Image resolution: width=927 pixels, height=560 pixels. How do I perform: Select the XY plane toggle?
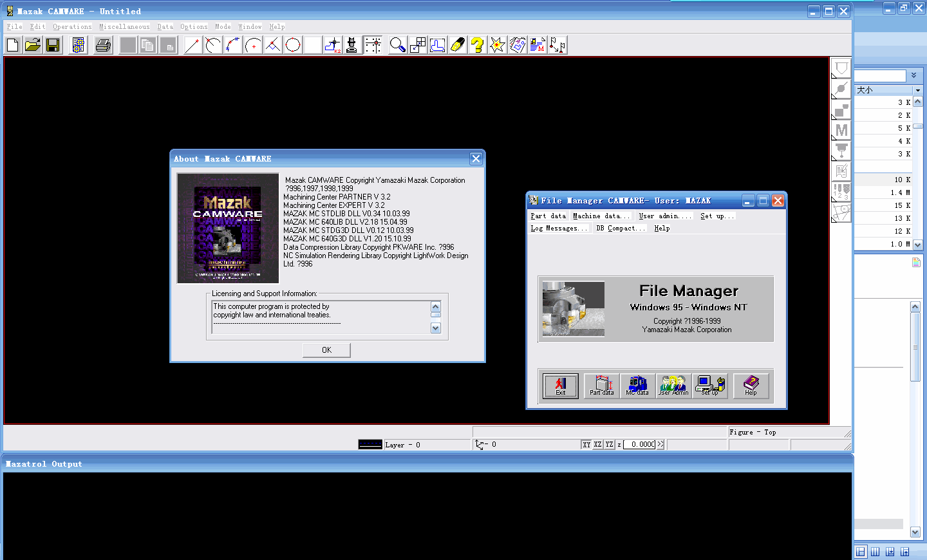pyautogui.click(x=586, y=445)
